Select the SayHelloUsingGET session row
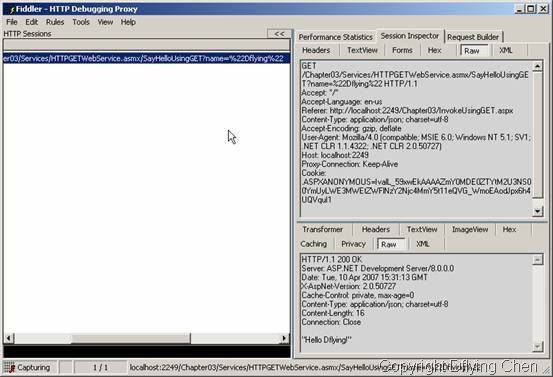The width and height of the screenshot is (553, 377). (147, 58)
